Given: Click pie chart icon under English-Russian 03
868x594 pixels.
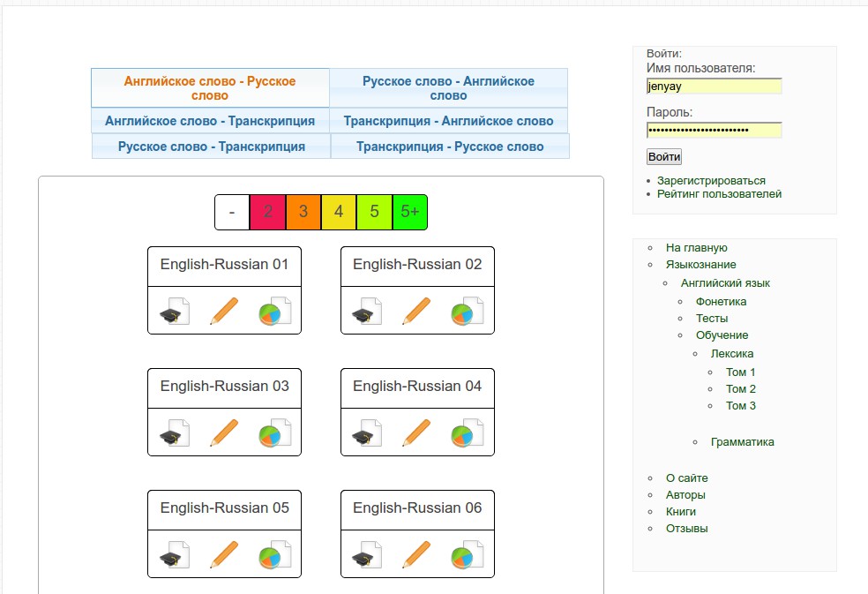Looking at the screenshot, I should point(274,433).
